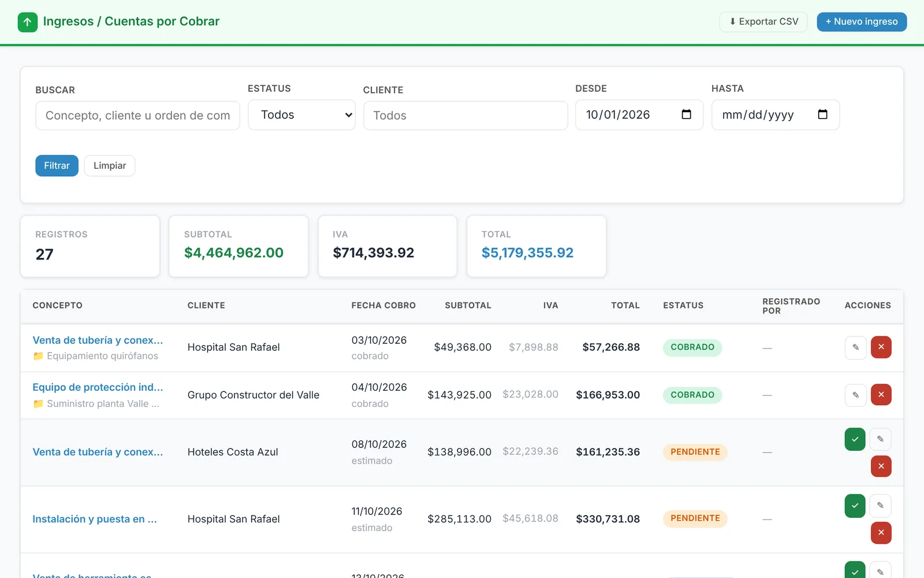Edit the Instalación y puesta en row
924x578 pixels.
pos(880,506)
